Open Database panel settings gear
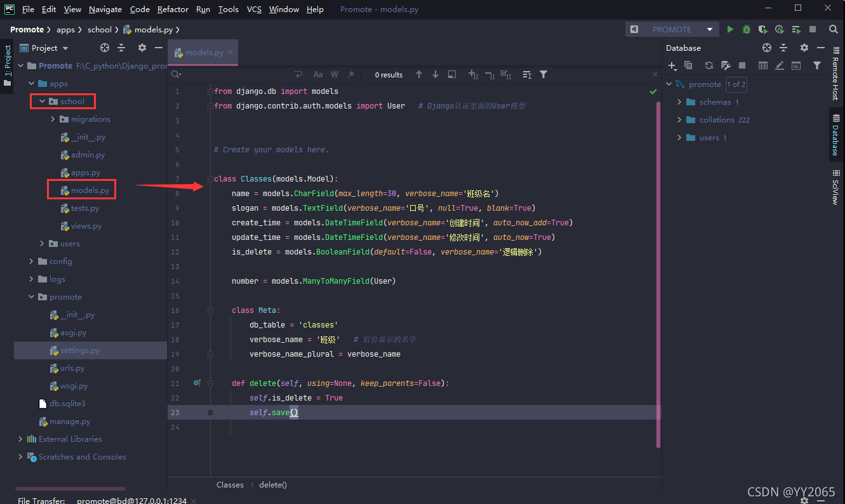The image size is (845, 504). coord(804,48)
